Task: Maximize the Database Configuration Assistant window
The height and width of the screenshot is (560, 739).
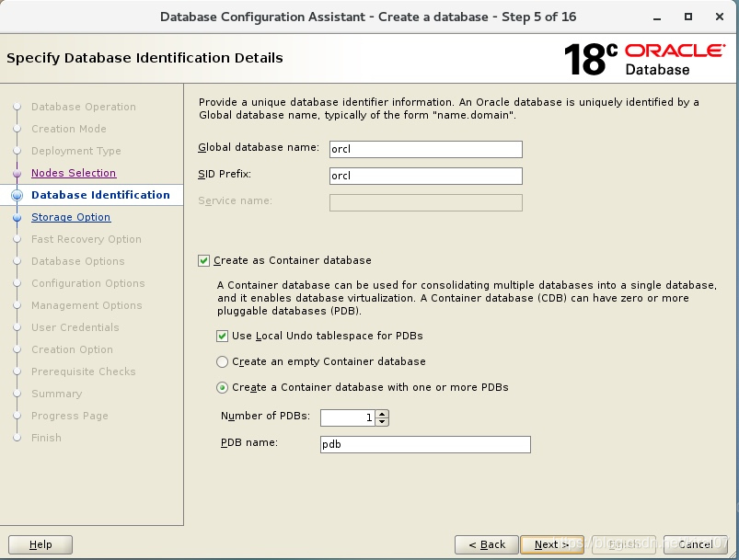Action: click(x=688, y=17)
